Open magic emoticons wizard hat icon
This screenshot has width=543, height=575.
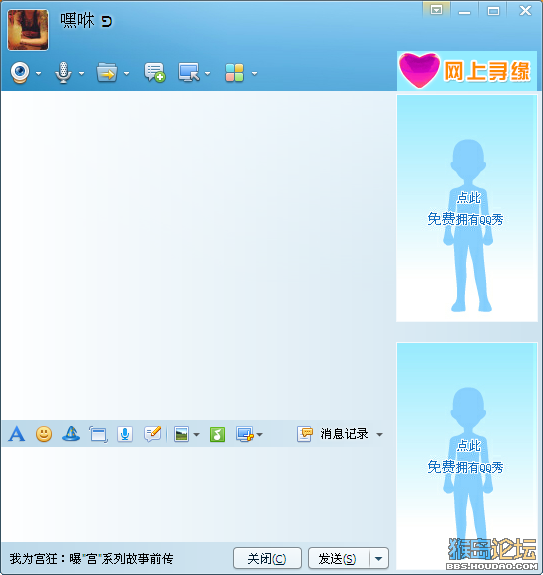click(x=71, y=434)
